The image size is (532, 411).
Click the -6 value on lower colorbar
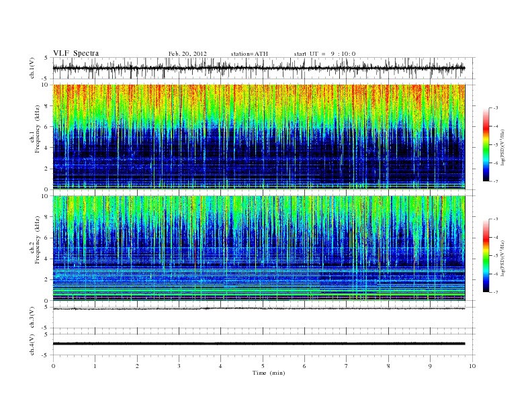pos(495,274)
